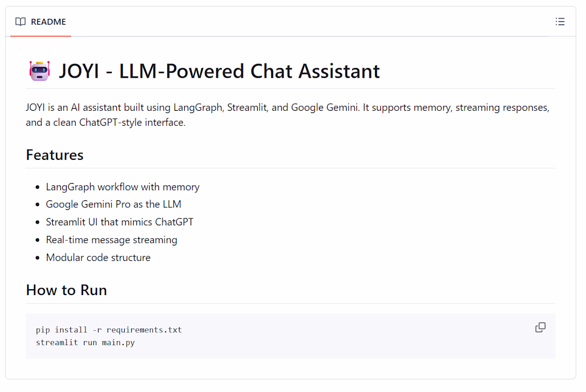Viewport: 586px width, 392px height.
Task: Click the How to Run heading
Action: point(67,290)
